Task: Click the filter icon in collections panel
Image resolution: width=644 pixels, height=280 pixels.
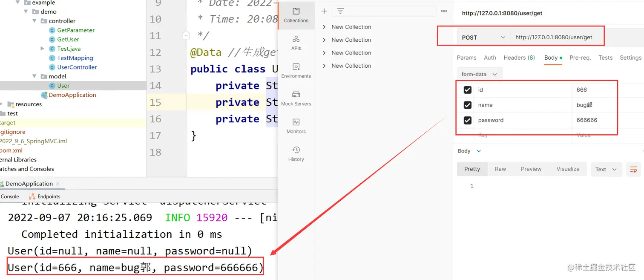Action: tap(340, 11)
